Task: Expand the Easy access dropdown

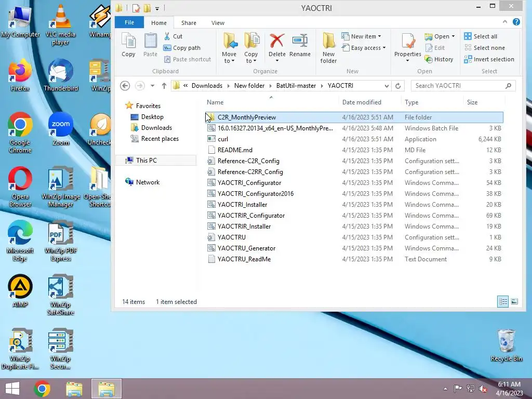Action: [x=384, y=48]
